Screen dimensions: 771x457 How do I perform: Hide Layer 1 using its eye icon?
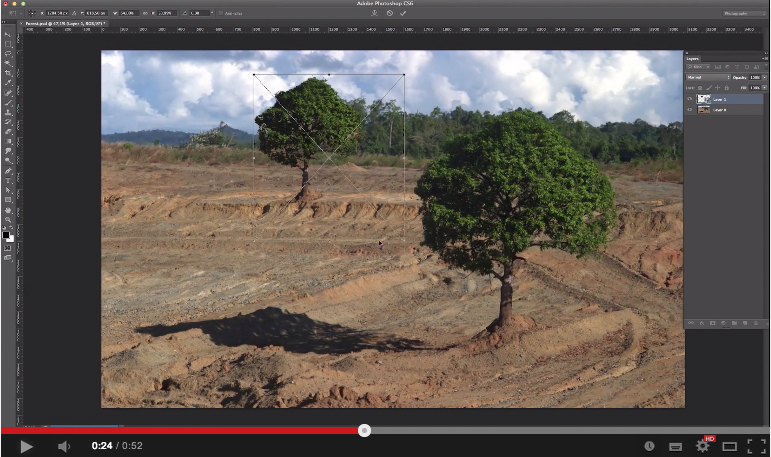click(690, 99)
